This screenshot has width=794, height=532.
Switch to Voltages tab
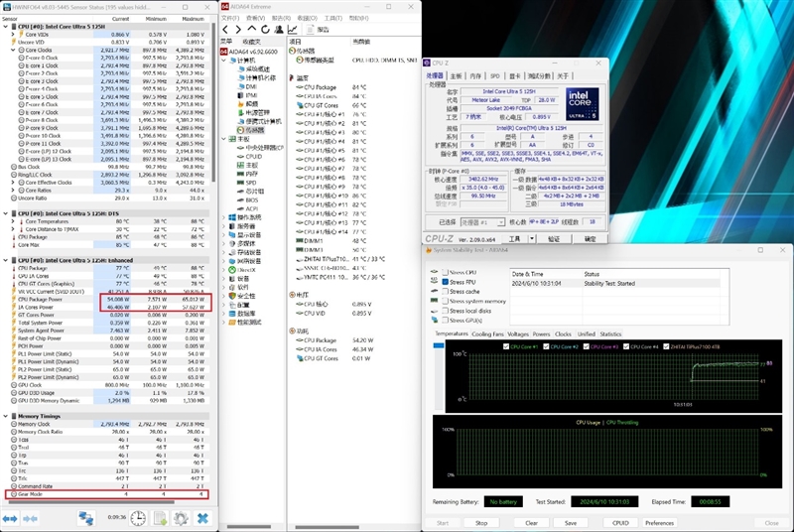(518, 334)
